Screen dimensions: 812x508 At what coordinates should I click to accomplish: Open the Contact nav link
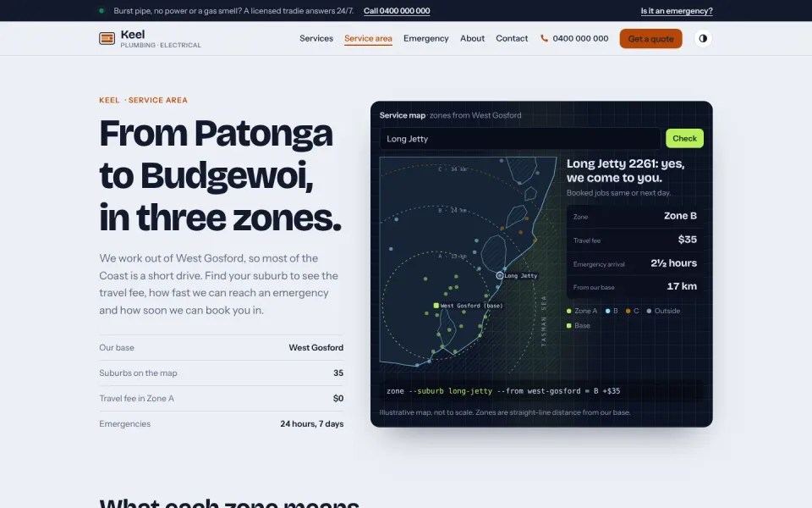[512, 38]
